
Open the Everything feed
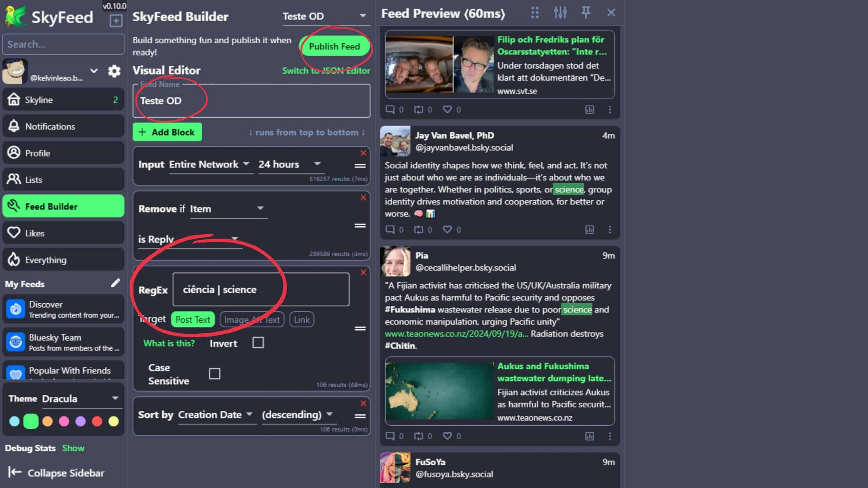coord(63,260)
